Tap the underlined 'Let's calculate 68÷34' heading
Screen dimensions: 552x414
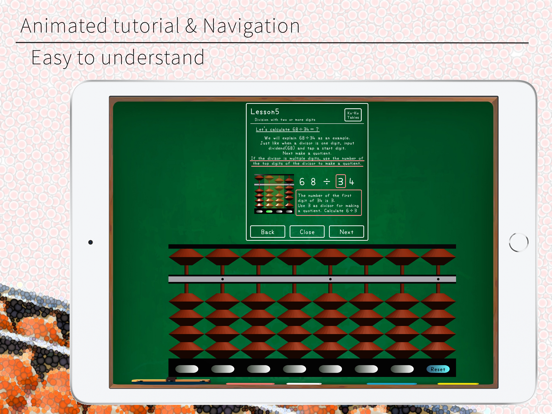click(287, 129)
